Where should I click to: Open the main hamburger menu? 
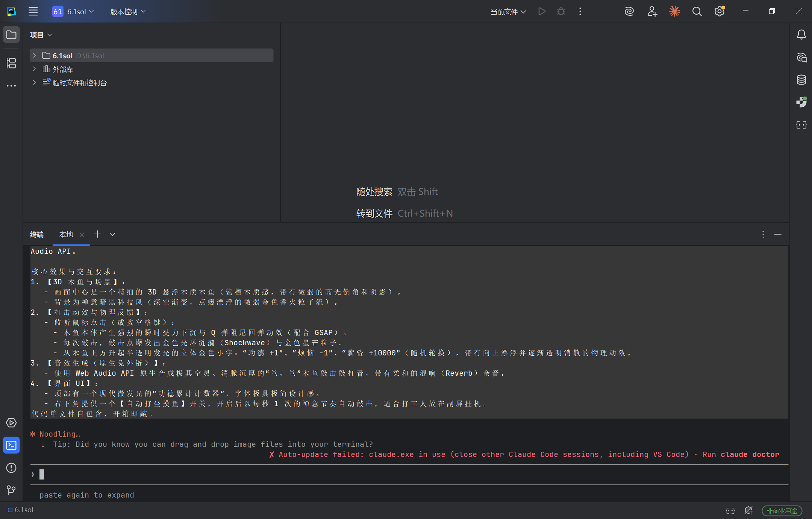pyautogui.click(x=33, y=12)
